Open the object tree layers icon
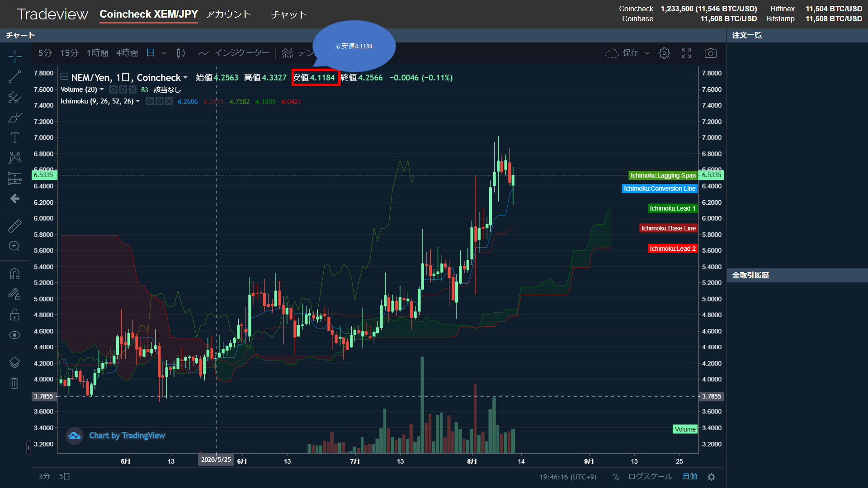 (15, 362)
